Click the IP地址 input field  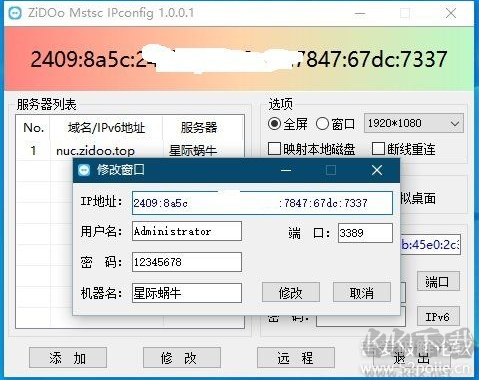pos(262,203)
